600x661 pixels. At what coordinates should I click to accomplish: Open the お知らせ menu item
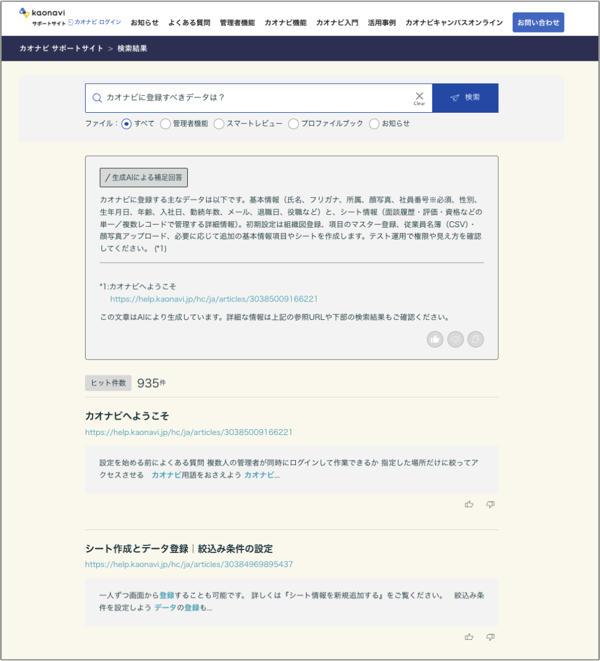(x=144, y=23)
